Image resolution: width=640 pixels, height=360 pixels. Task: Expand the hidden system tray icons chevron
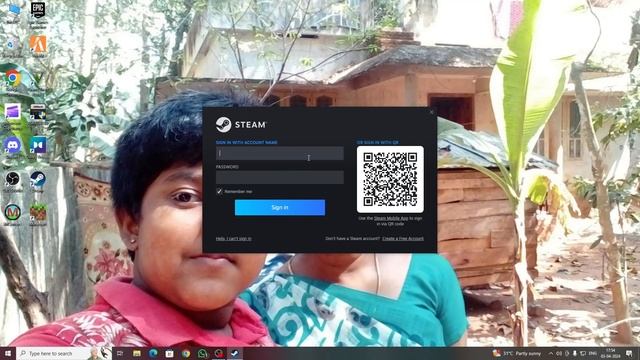click(551, 353)
